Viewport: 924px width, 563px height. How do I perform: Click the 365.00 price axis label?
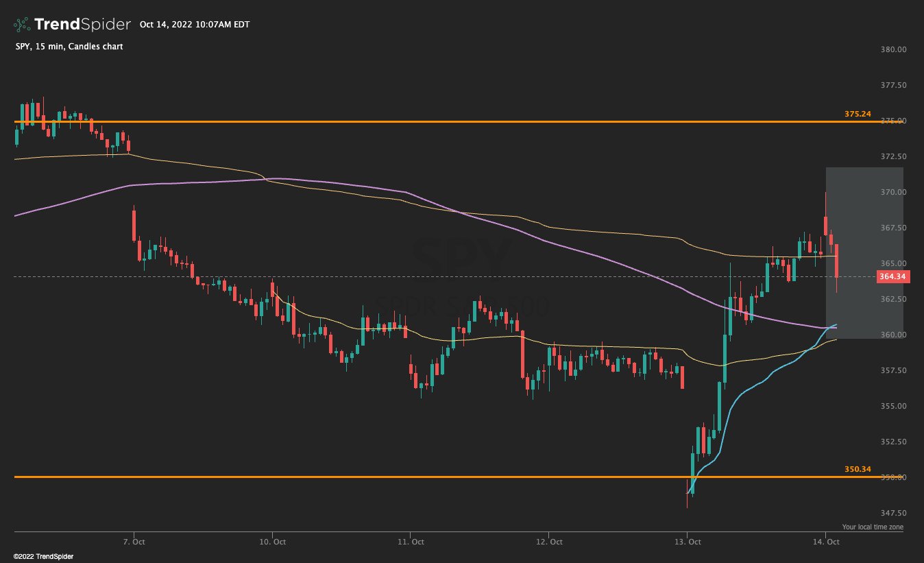pos(892,263)
